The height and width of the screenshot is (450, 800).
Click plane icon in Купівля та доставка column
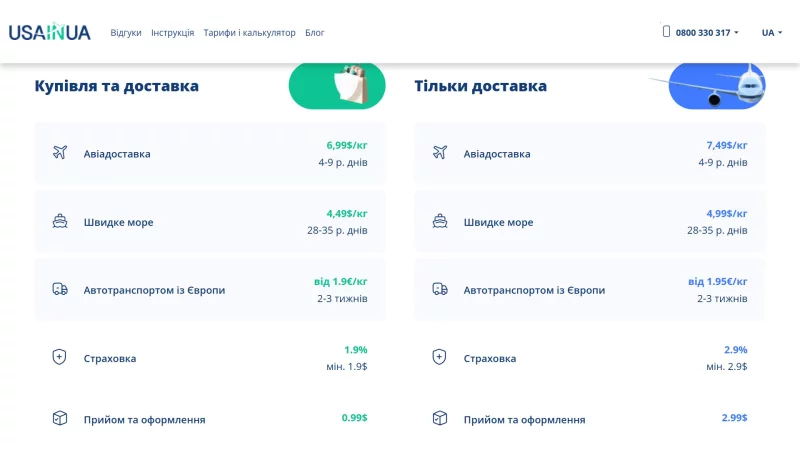point(60,152)
